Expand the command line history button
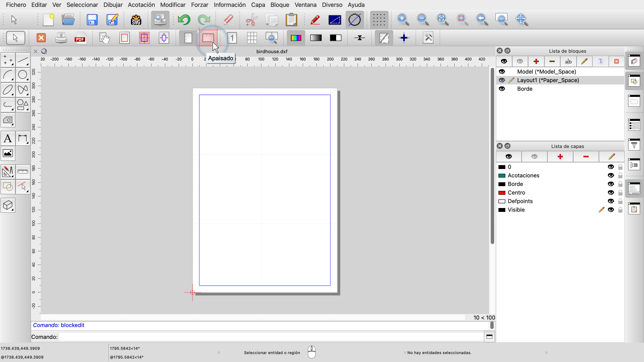The height and width of the screenshot is (362, 644). [489, 337]
